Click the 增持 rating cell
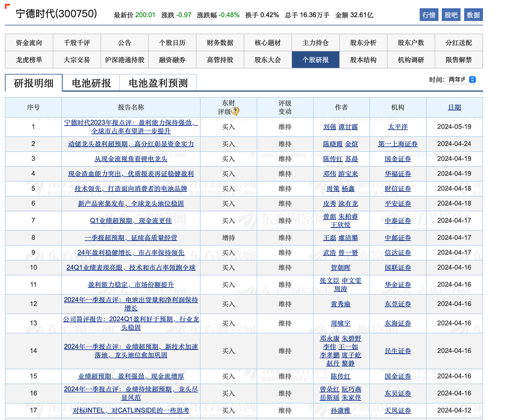 click(229, 238)
